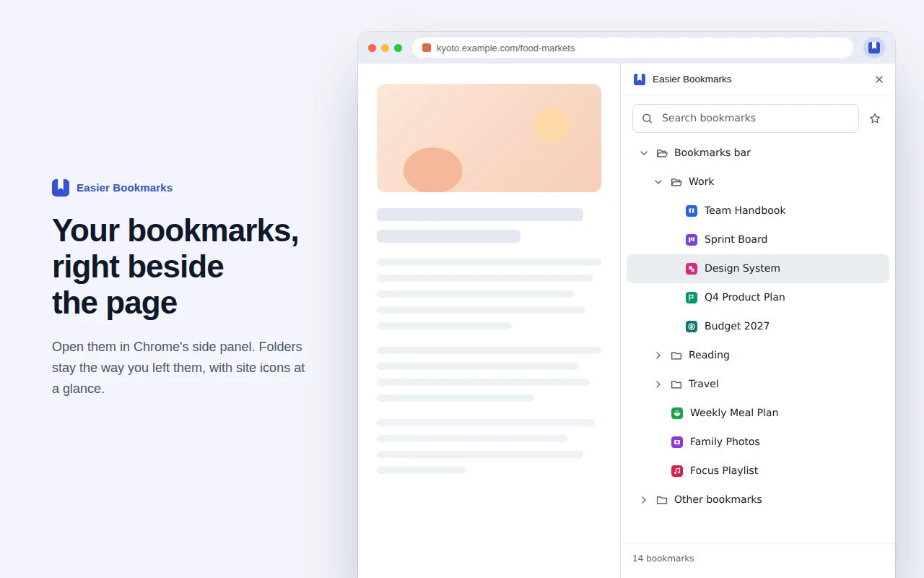
Task: Click the Team Handbook blue favicon
Action: point(692,211)
